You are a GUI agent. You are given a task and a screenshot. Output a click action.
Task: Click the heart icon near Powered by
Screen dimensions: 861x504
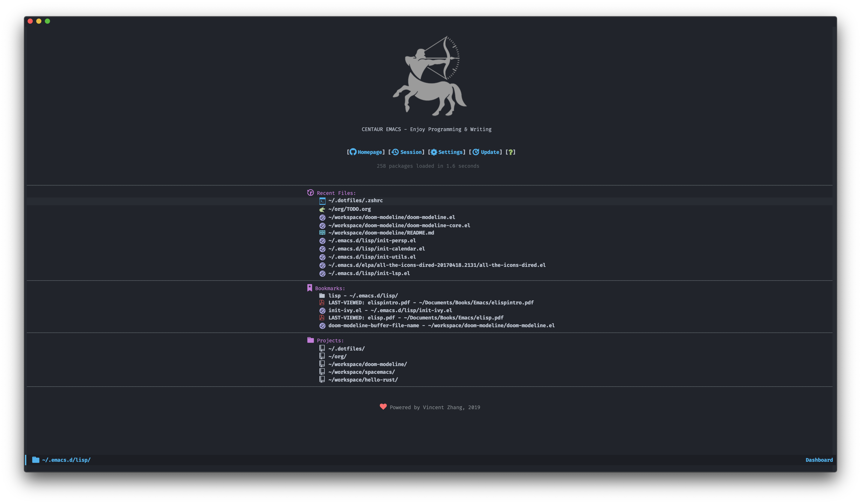(383, 407)
